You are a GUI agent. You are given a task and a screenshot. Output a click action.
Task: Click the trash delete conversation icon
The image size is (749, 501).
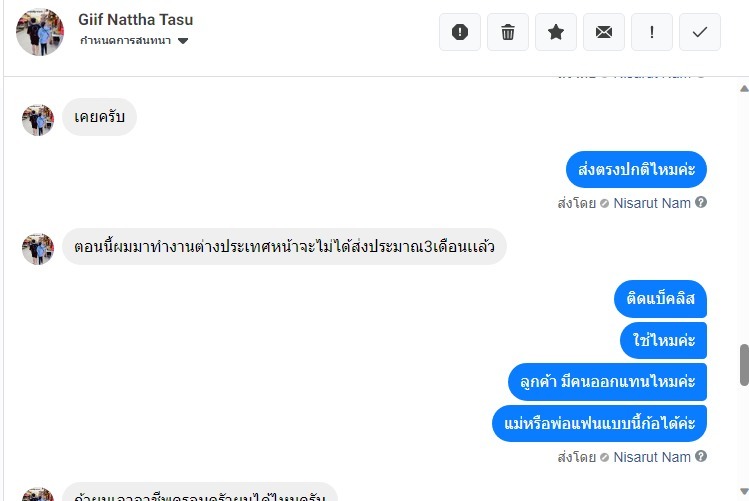[508, 32]
